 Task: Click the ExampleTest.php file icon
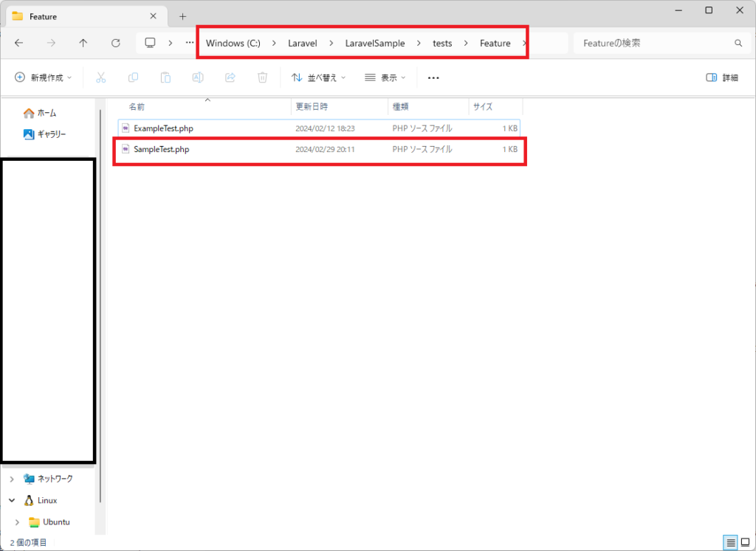point(126,128)
